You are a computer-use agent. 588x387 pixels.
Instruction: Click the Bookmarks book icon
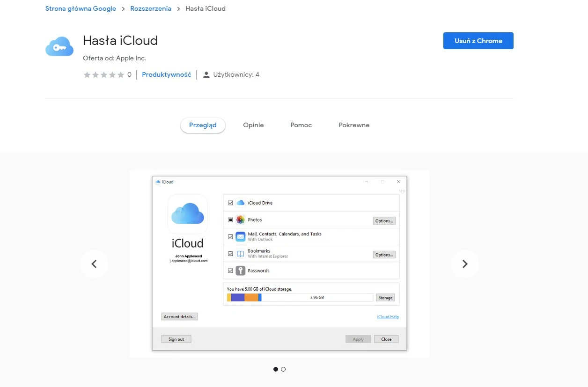(240, 253)
